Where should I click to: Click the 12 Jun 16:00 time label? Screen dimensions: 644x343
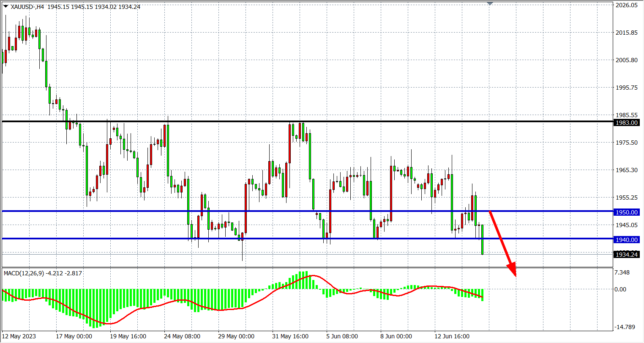pyautogui.click(x=452, y=337)
